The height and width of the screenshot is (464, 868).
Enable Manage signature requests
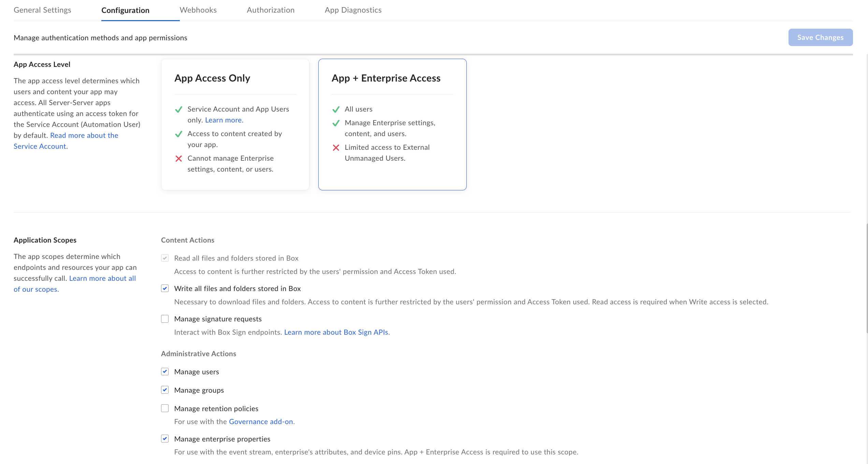click(x=165, y=319)
